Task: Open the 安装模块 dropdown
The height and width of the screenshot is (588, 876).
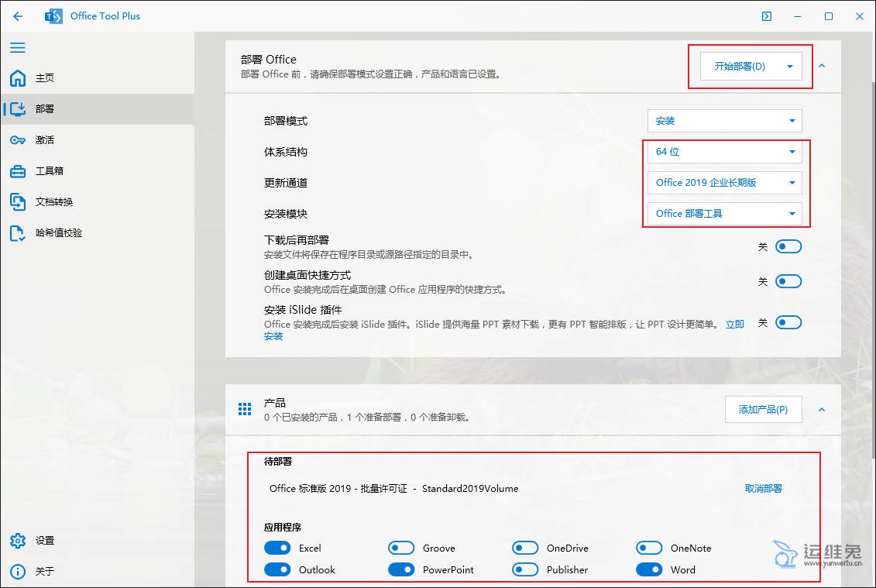Action: coord(724,214)
